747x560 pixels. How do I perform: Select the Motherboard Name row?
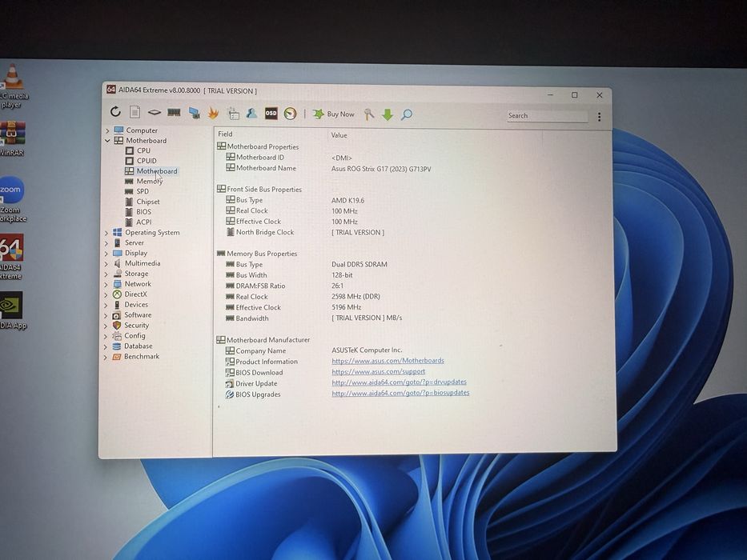(x=329, y=169)
